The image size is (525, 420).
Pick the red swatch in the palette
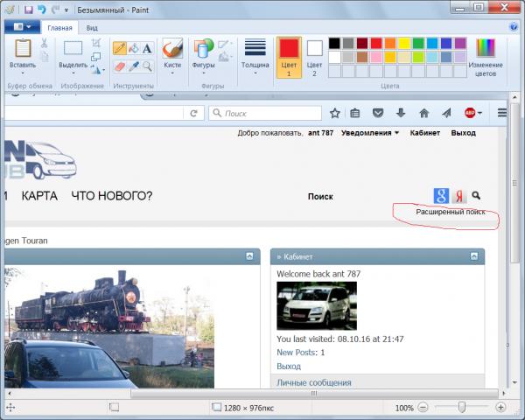pos(376,43)
